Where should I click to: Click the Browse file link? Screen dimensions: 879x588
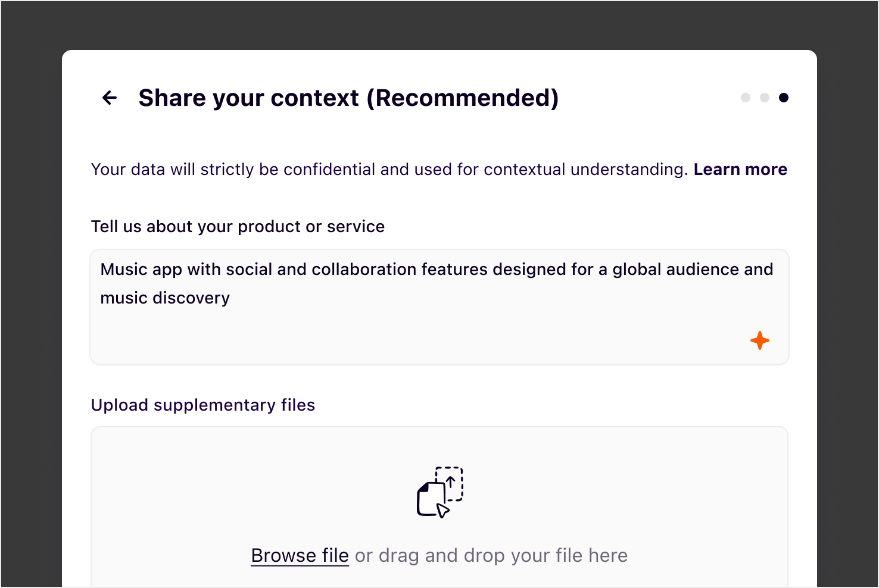pos(300,555)
